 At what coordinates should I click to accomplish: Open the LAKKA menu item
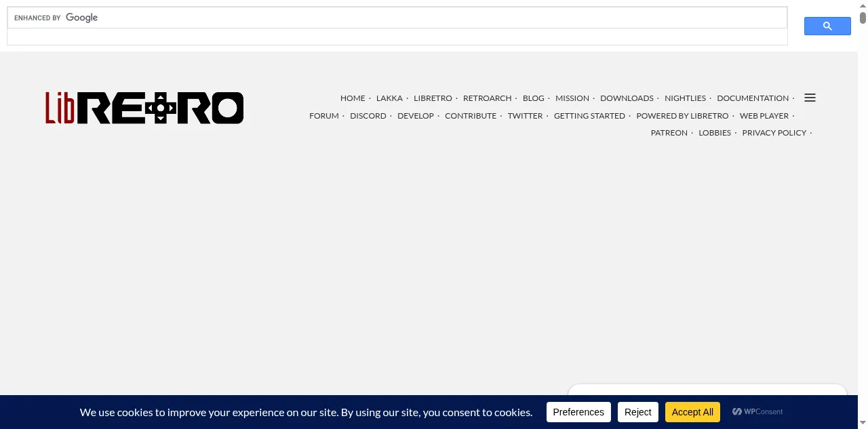(389, 98)
